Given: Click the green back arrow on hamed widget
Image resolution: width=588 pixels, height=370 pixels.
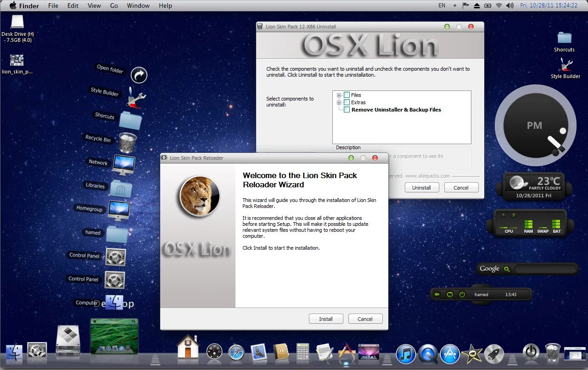Looking at the screenshot, I should [437, 294].
